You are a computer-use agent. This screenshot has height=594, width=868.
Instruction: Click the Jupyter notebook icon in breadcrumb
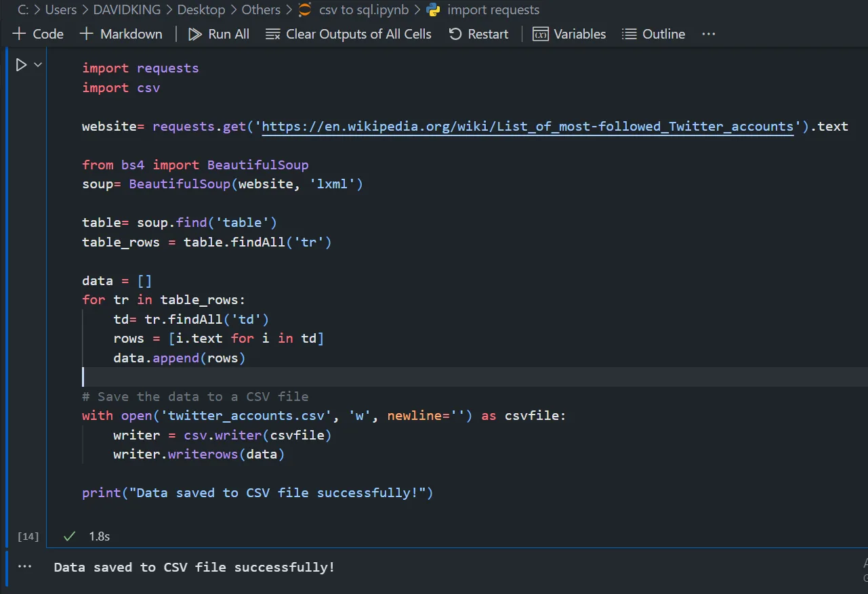(306, 10)
